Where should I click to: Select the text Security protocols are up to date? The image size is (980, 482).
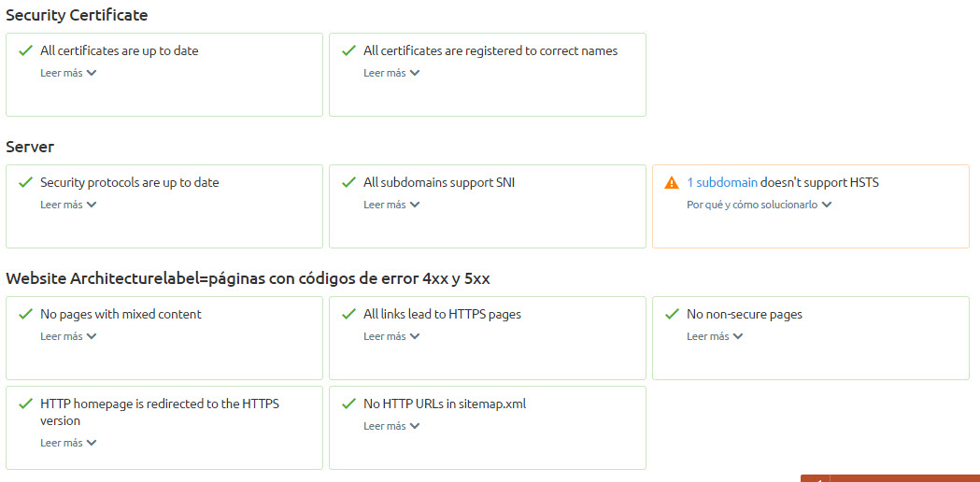pyautogui.click(x=130, y=183)
